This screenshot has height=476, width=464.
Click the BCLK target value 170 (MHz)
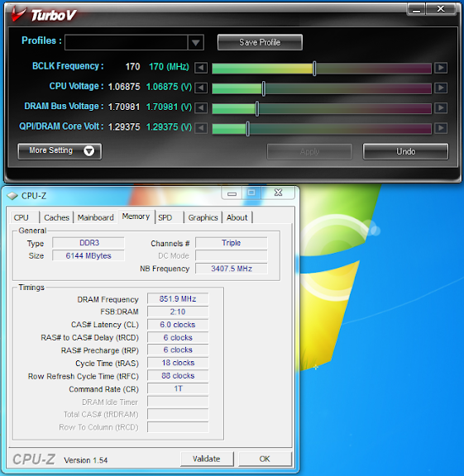tap(169, 67)
